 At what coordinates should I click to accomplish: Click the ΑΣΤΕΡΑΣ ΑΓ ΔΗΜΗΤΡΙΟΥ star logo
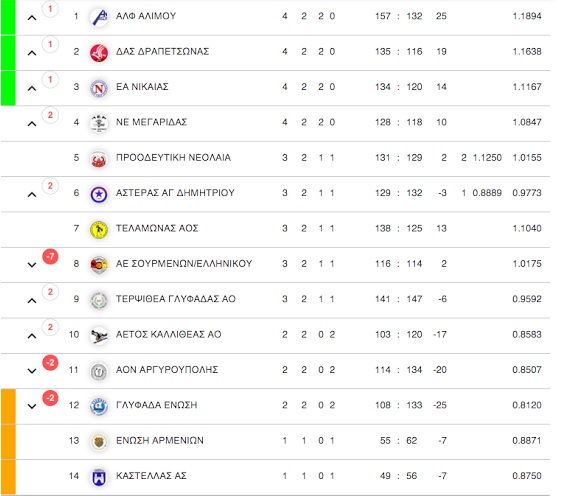[x=99, y=194]
